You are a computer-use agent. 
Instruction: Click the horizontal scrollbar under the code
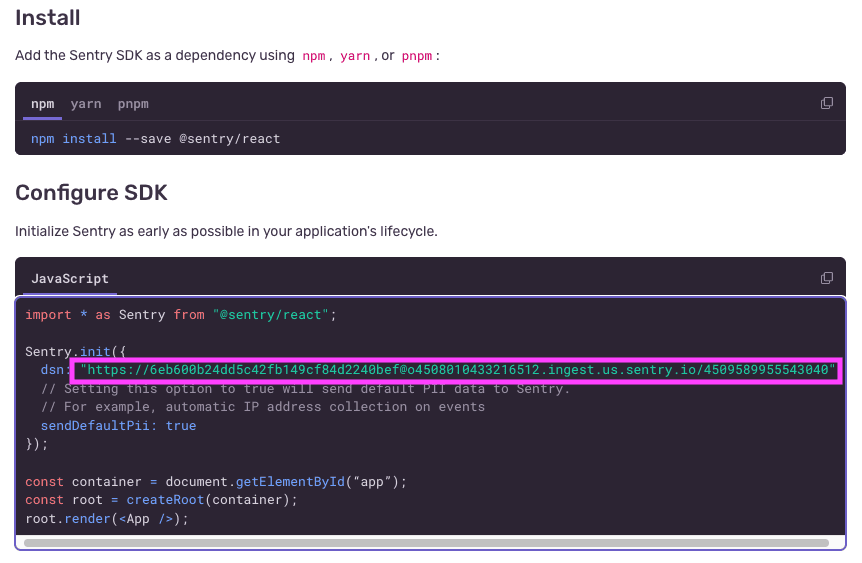(x=425, y=543)
